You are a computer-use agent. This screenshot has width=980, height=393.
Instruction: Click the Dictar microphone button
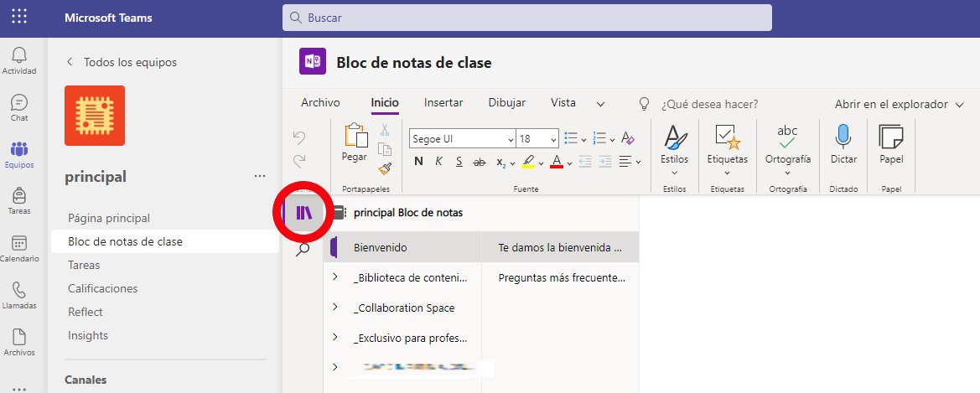[843, 144]
